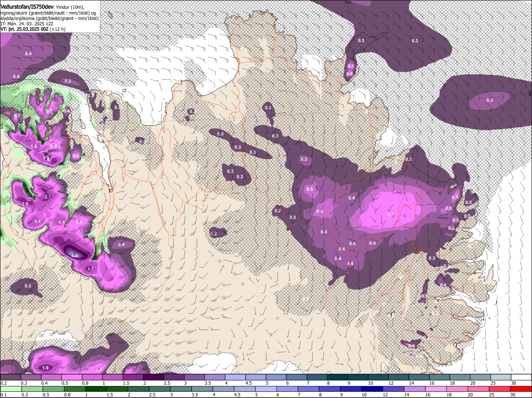Viewport: 532px width, 398px height.
Task: Pick upper scale swatch between 3.5 and 4
Action: 215,376
